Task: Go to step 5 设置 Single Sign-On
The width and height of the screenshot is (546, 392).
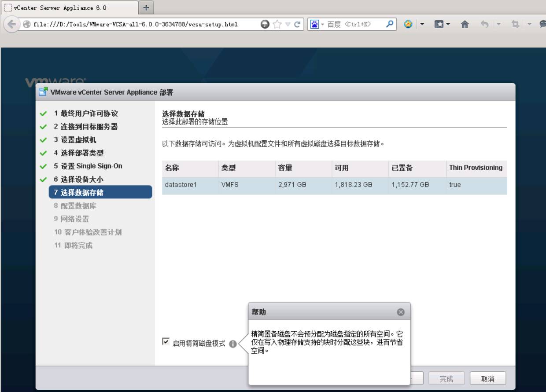Action: click(x=88, y=166)
